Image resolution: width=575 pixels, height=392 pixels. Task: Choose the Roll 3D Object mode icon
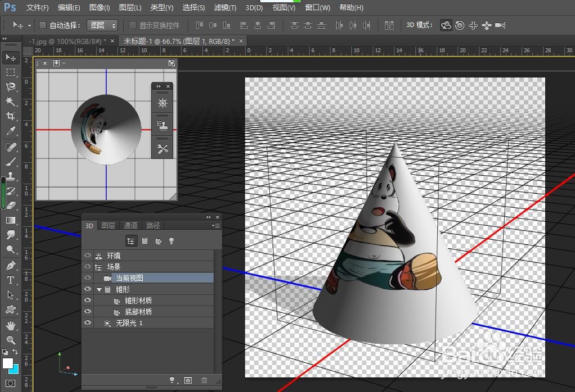tap(459, 25)
